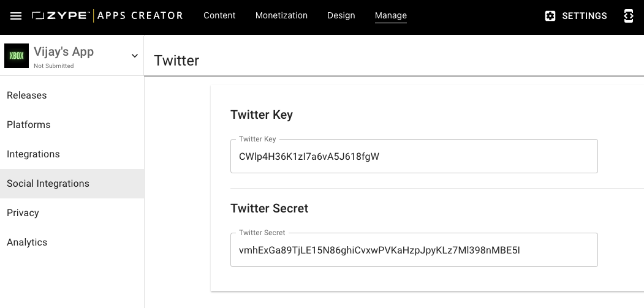The image size is (644, 308).
Task: Click the Xbox app thumbnail
Action: [x=17, y=56]
